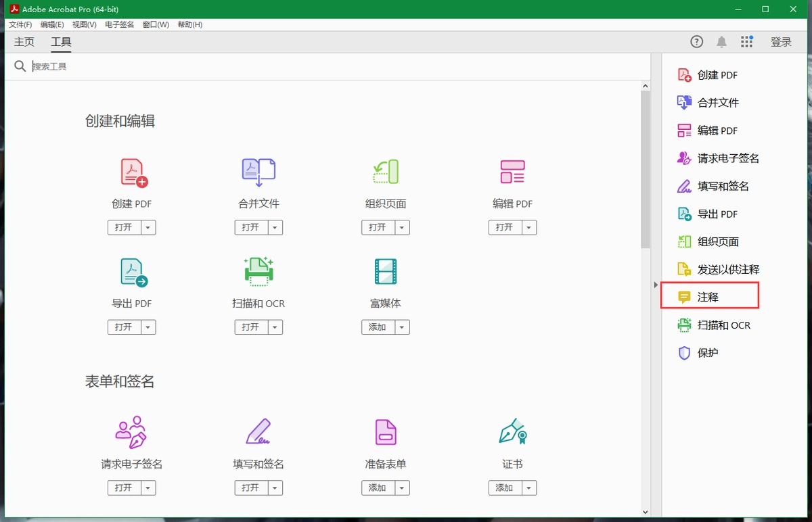Expand dropdown arrow beside 请求电子签名 打开

(x=148, y=488)
